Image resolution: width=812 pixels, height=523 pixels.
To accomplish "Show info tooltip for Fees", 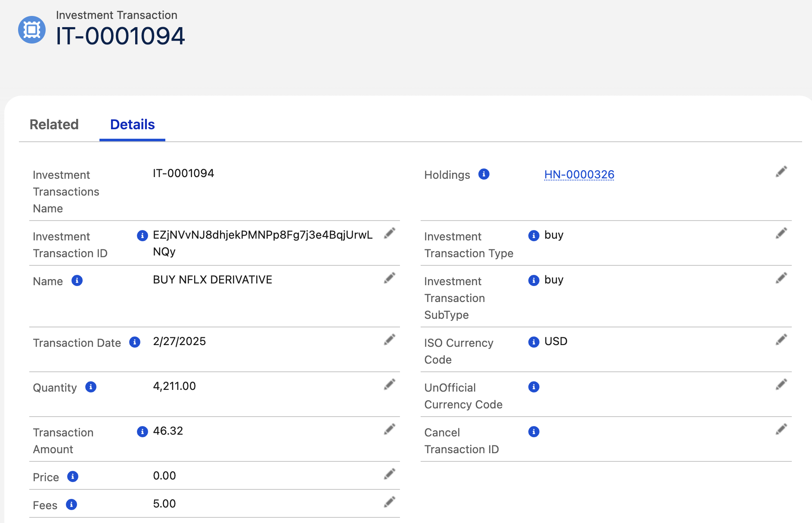I will coord(71,504).
